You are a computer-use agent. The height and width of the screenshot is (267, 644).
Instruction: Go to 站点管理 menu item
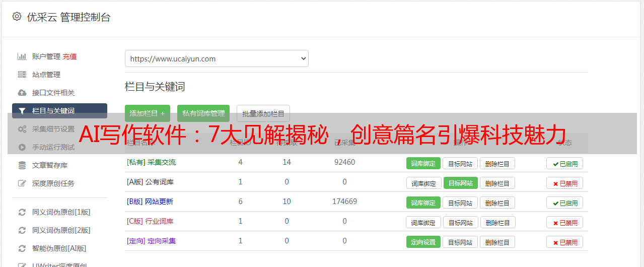[46, 75]
